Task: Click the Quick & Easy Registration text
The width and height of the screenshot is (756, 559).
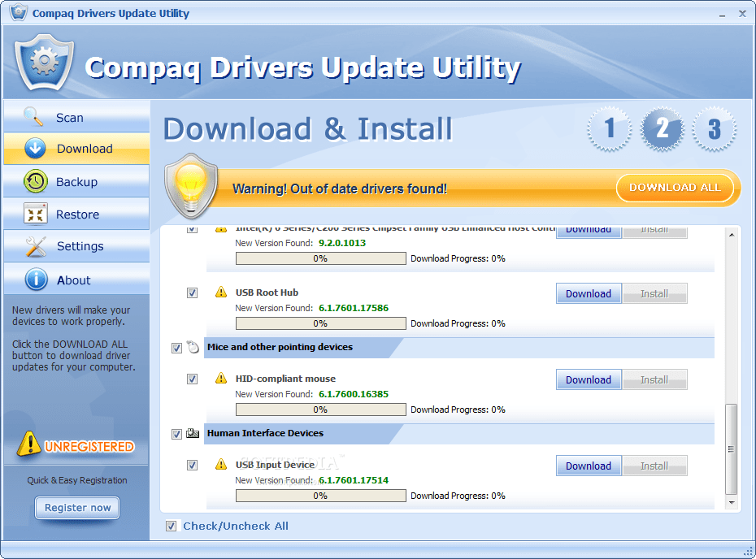Action: click(77, 480)
